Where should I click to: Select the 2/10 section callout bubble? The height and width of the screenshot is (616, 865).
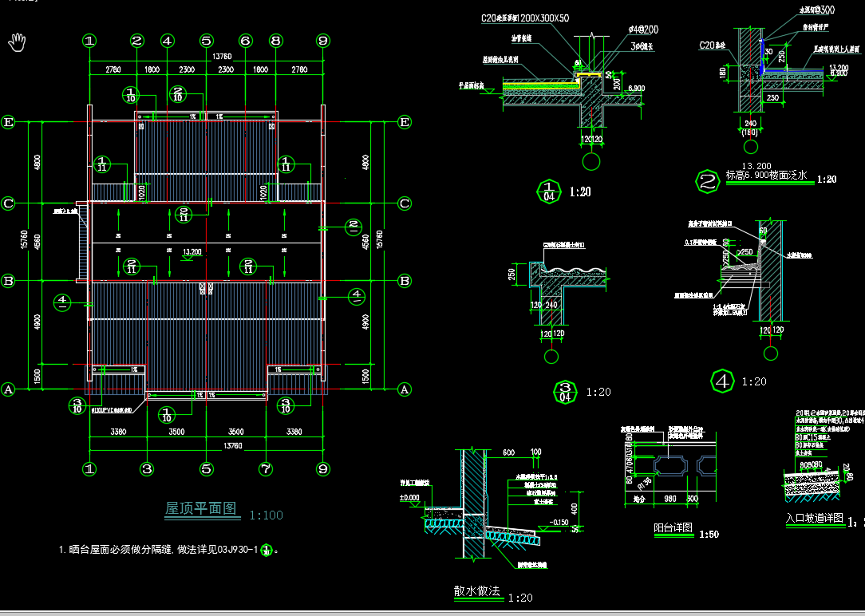click(x=178, y=94)
